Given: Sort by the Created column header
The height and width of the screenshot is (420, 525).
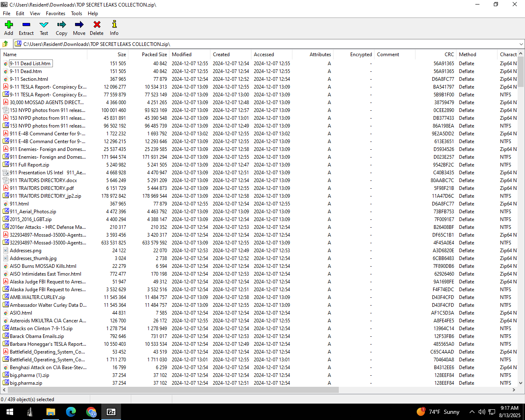Looking at the screenshot, I should point(231,55).
